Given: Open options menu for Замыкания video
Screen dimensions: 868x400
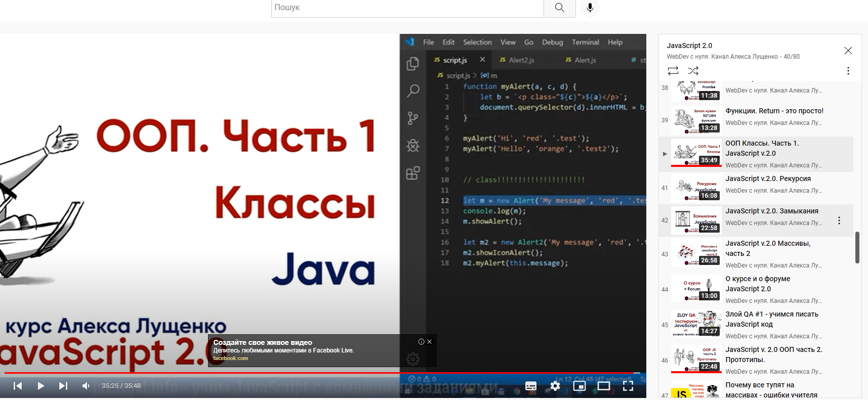Looking at the screenshot, I should [x=839, y=220].
